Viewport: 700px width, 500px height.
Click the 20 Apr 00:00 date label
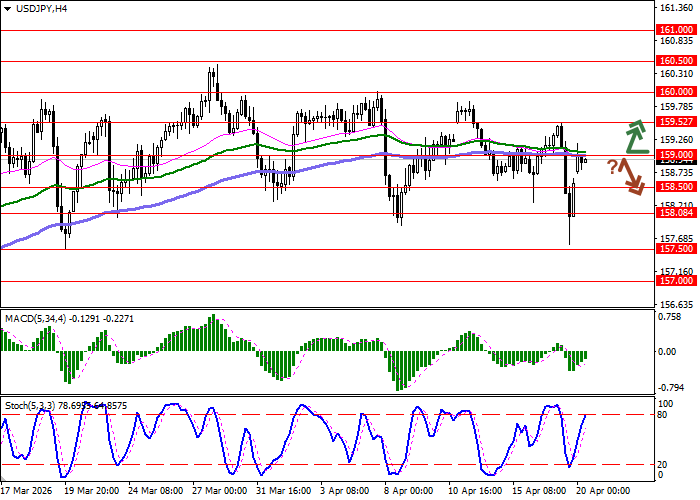604,491
